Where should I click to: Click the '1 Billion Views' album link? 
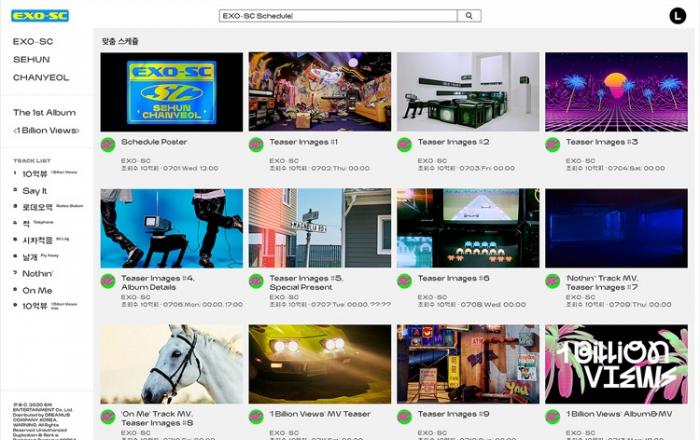(45, 130)
